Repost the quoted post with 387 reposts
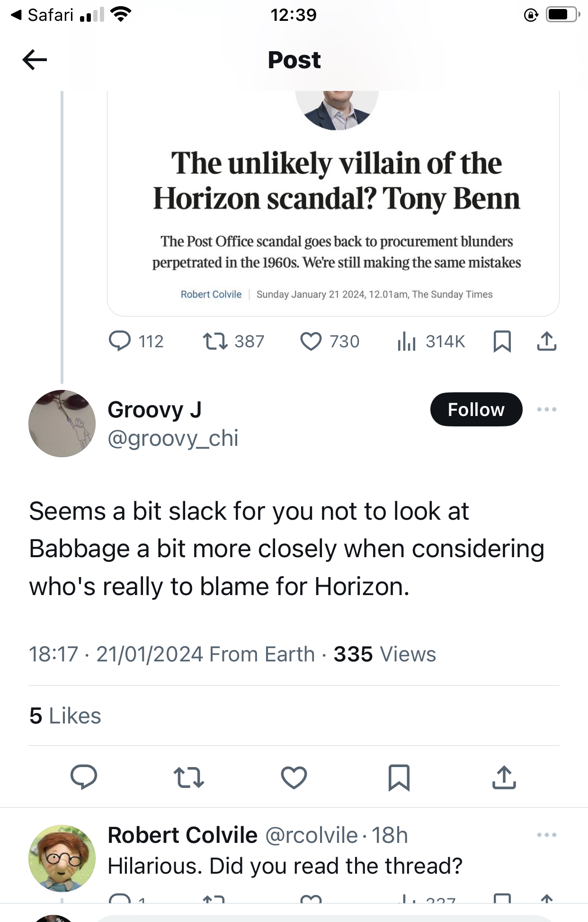The height and width of the screenshot is (922, 588). (x=215, y=341)
